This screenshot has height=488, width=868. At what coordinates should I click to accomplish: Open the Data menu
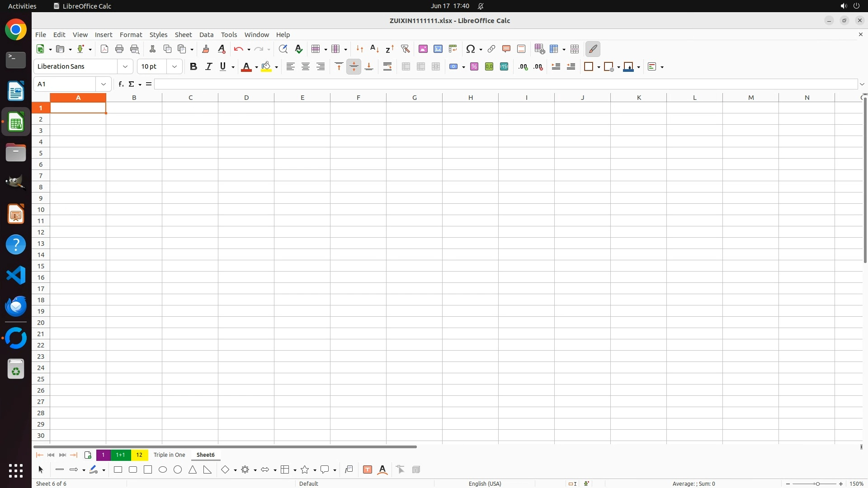click(x=206, y=34)
